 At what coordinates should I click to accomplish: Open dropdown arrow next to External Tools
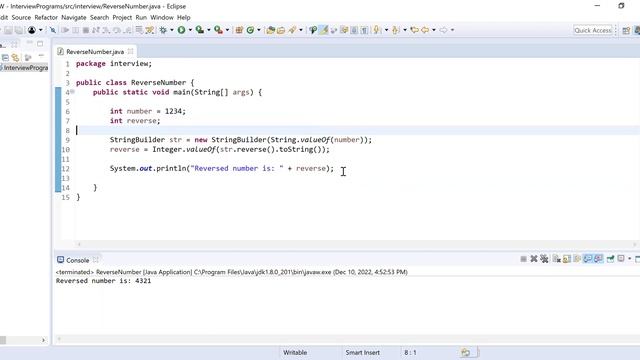tap(227, 30)
